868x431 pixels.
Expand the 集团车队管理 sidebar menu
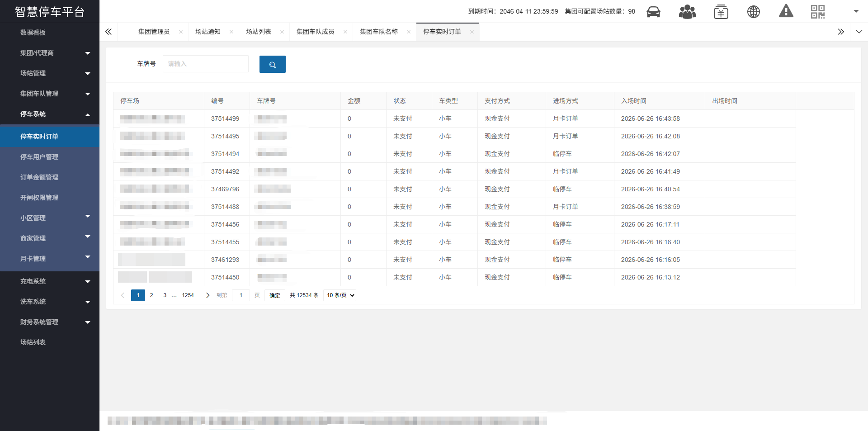point(50,94)
